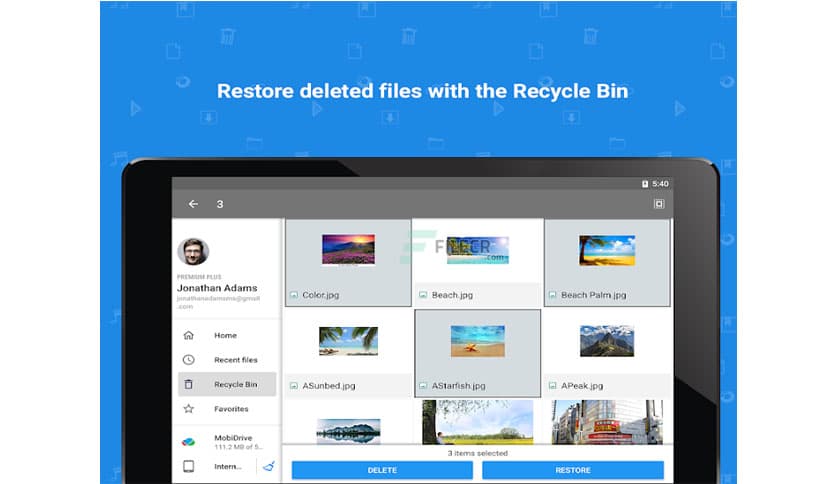Click the Beach Palm.jpg file name label
The image size is (836, 484).
coord(593,295)
